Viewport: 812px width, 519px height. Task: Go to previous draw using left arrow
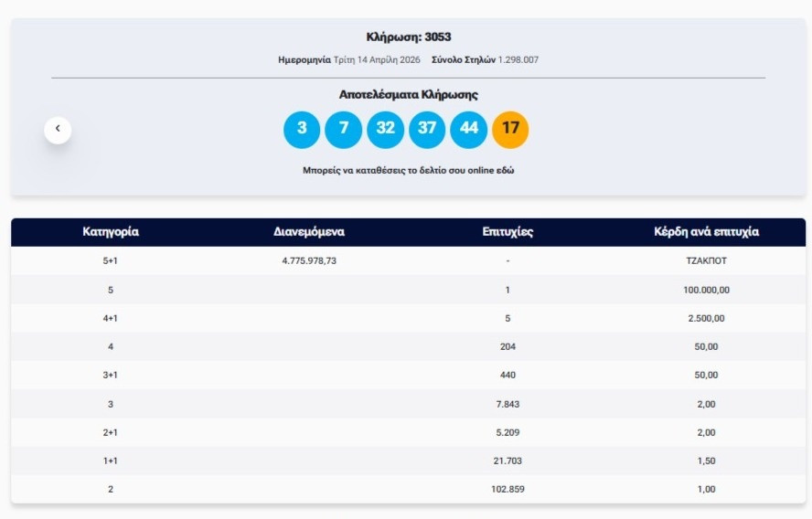click(58, 129)
